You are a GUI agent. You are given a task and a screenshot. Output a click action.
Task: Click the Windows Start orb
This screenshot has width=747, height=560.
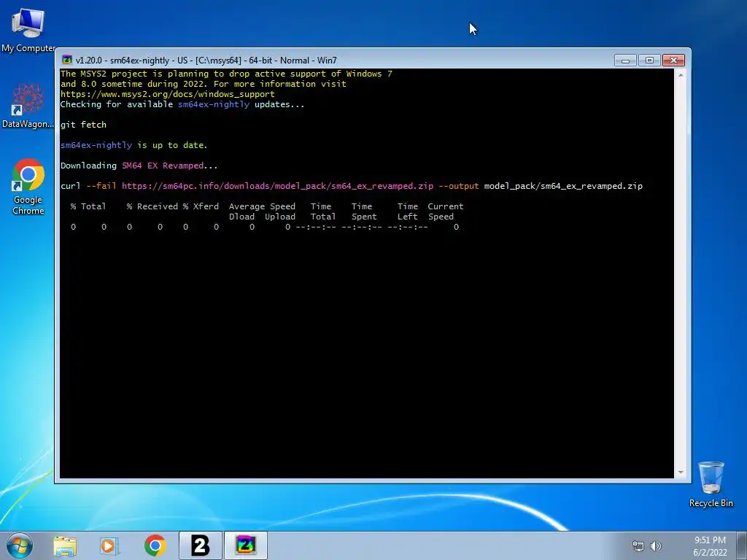click(20, 545)
